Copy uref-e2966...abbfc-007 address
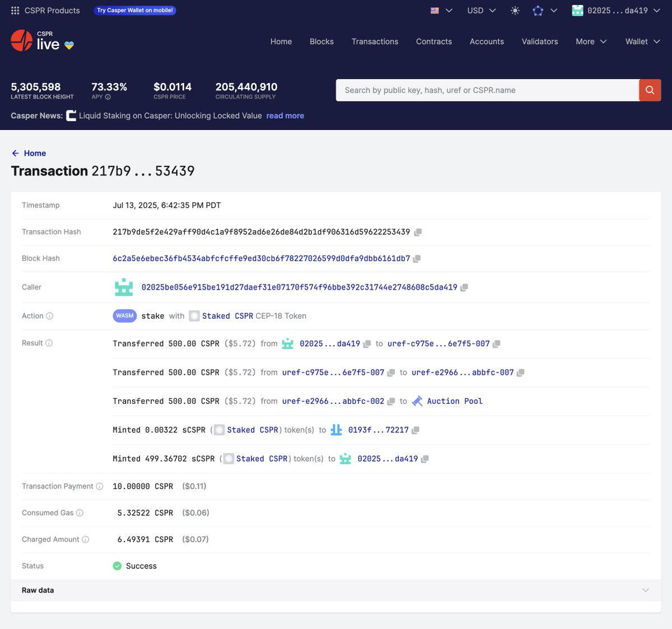Viewport: 672px width, 629px height. pyautogui.click(x=520, y=372)
